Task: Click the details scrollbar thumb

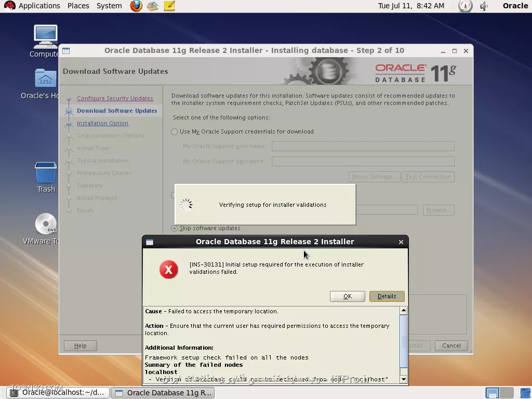Action: tap(403, 341)
